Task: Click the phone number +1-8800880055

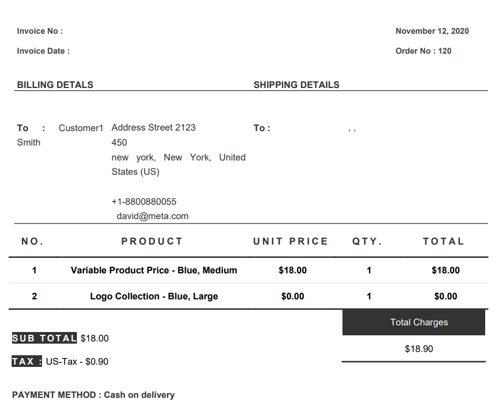Action: [144, 201]
